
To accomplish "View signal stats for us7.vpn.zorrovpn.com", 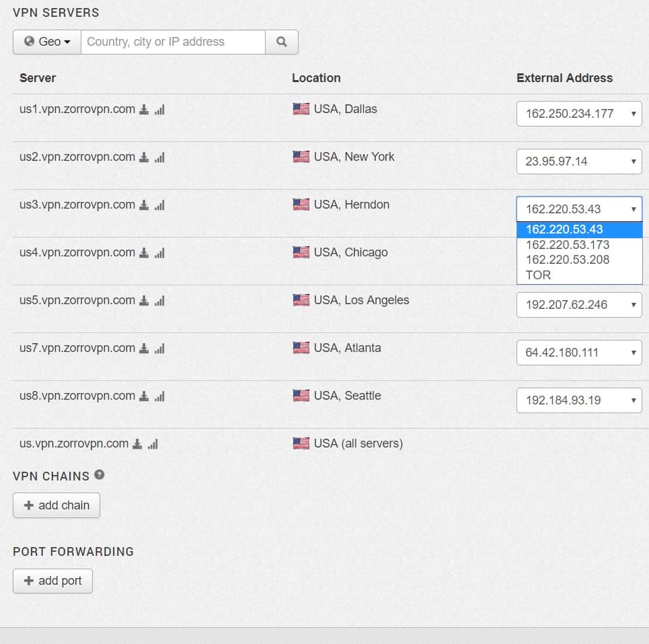I will pos(160,349).
